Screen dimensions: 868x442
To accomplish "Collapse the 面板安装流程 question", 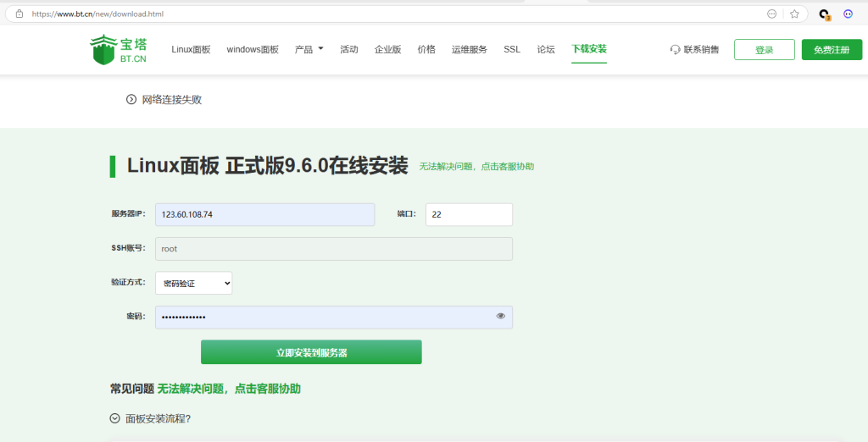I will 151,419.
